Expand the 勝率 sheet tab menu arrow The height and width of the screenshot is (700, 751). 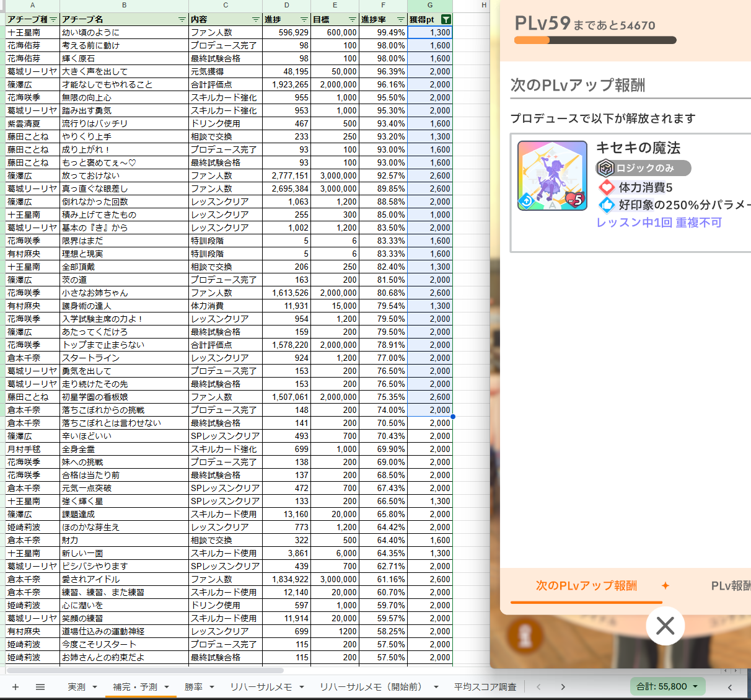[212, 687]
